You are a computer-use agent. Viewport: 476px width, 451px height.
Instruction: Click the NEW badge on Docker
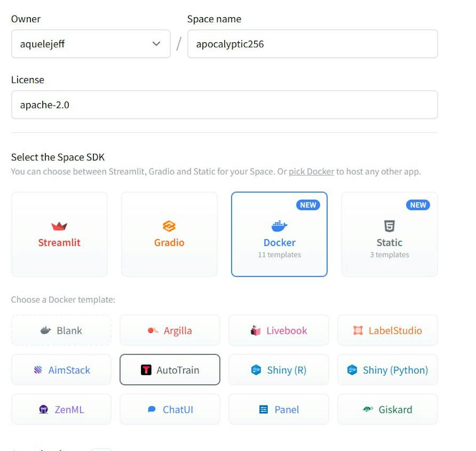click(x=308, y=205)
